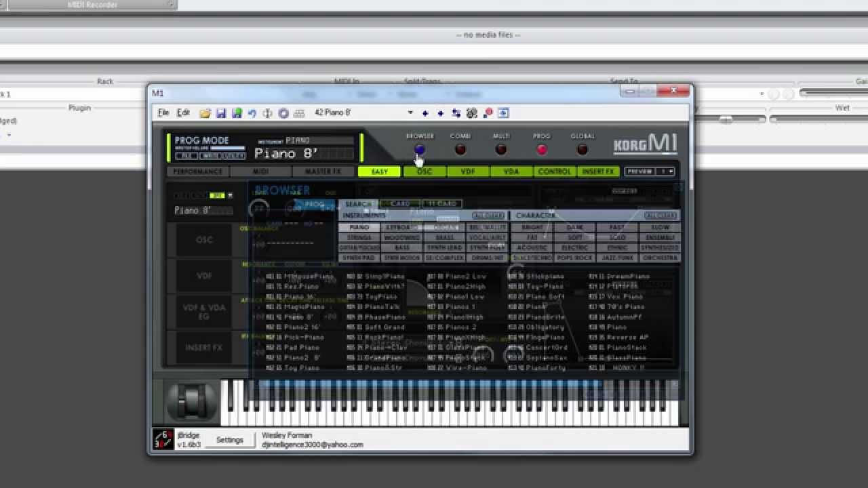The width and height of the screenshot is (868, 488).
Task: Click the JAZZ/FUNK character filter button
Action: pos(617,258)
